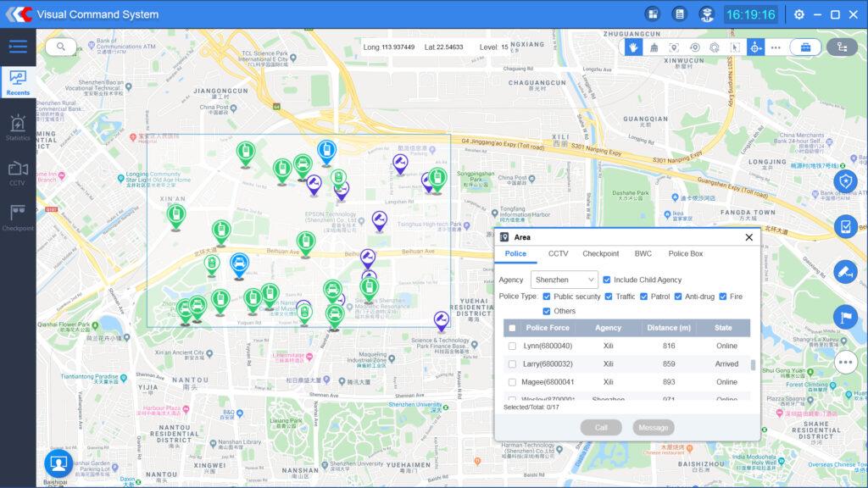The width and height of the screenshot is (868, 488).
Task: Click the police list vertical scrollbar
Action: pos(753,365)
